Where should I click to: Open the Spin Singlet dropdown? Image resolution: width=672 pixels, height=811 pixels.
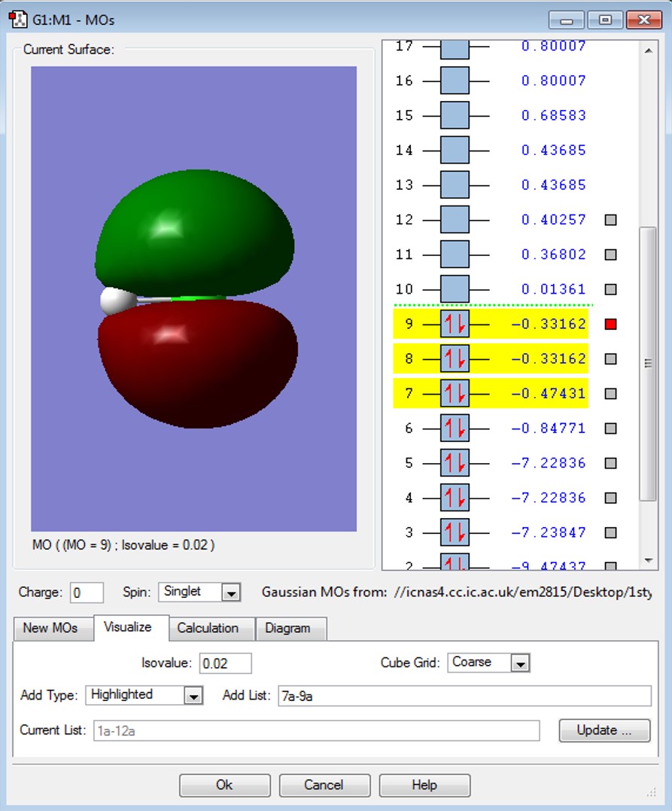(x=231, y=592)
